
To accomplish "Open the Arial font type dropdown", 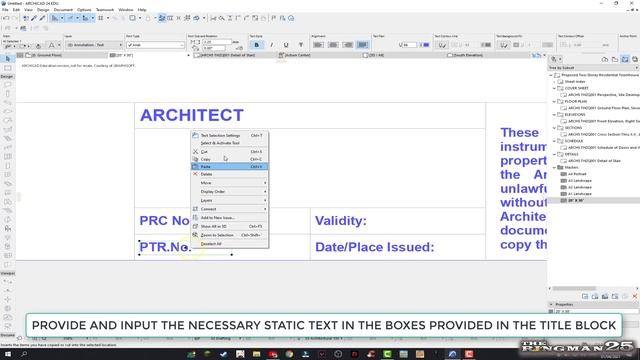I will pos(155,45).
